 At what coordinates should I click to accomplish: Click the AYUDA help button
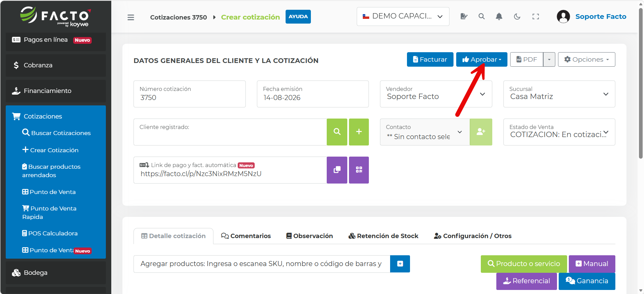[x=298, y=17]
